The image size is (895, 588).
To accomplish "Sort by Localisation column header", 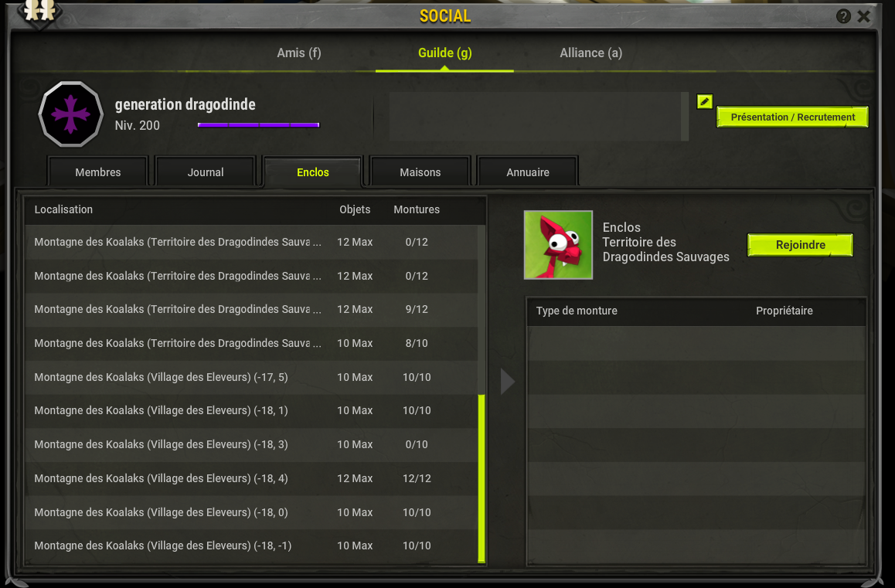I will [x=63, y=209].
